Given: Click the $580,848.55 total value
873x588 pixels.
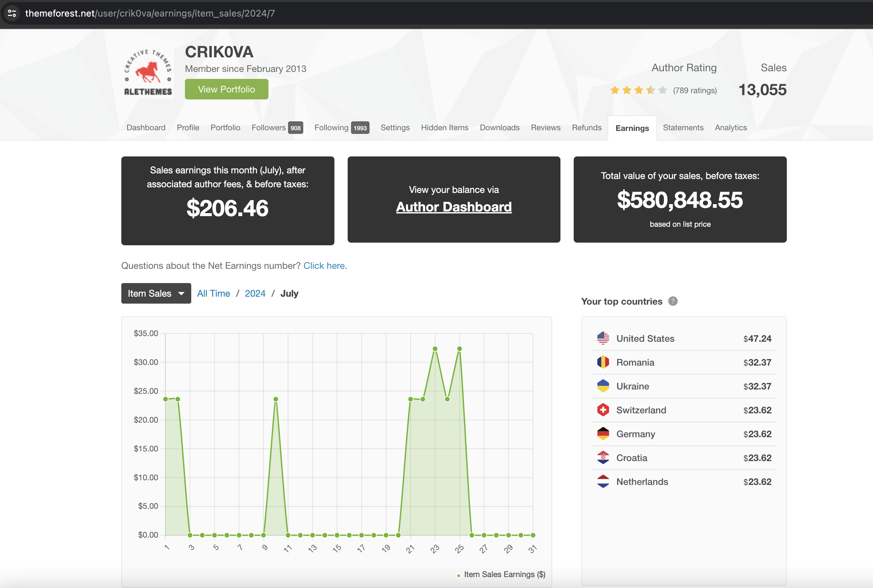Looking at the screenshot, I should pyautogui.click(x=680, y=200).
